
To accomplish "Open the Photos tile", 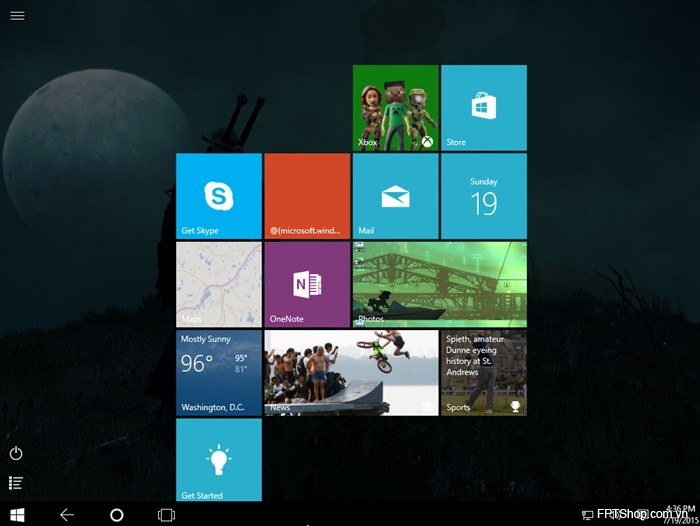I will tap(440, 284).
